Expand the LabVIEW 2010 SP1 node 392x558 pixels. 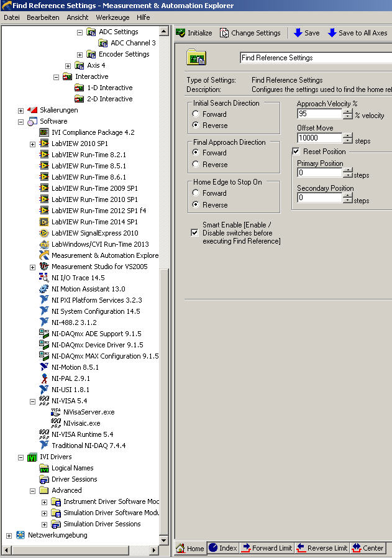tap(32, 145)
